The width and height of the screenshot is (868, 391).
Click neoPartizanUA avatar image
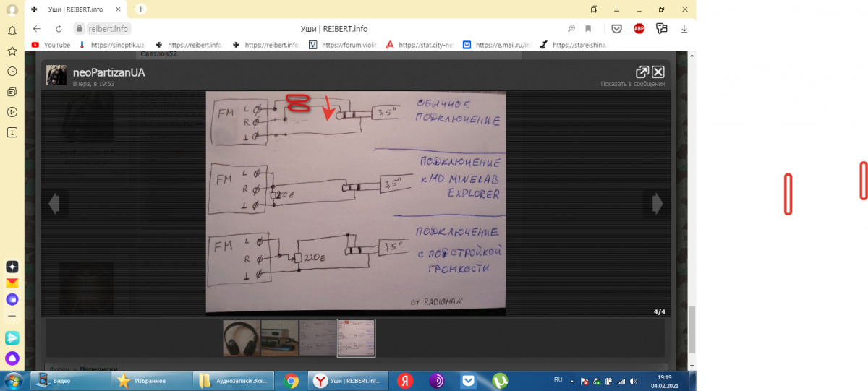[56, 75]
